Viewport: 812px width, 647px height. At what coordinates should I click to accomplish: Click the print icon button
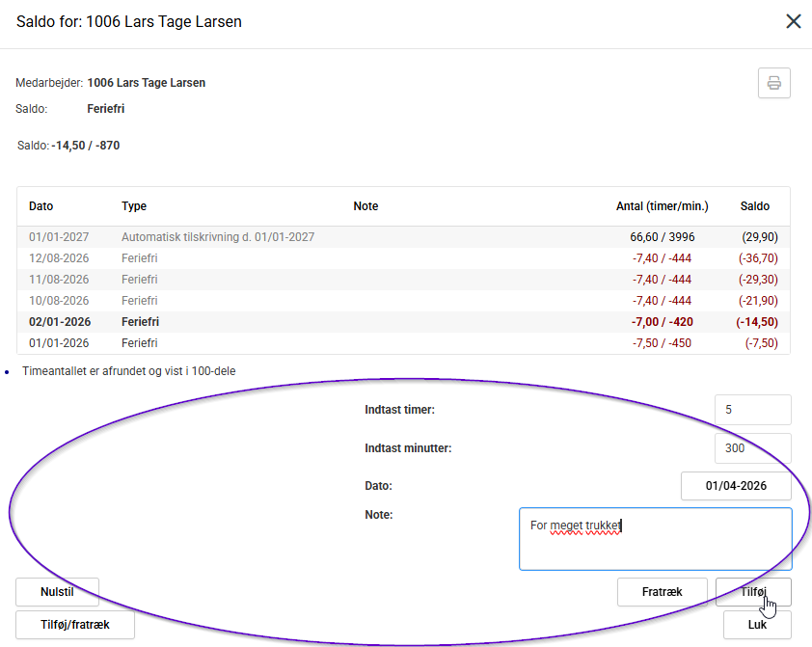coord(773,83)
